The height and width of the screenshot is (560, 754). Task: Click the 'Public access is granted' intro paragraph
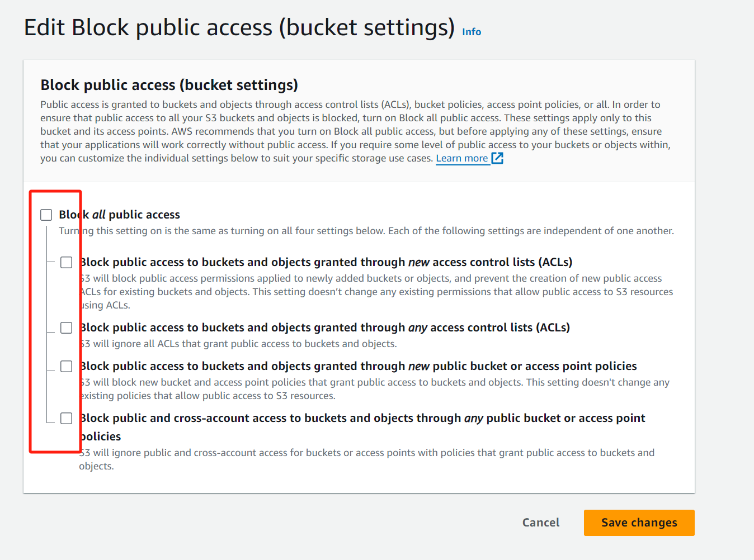pos(355,131)
